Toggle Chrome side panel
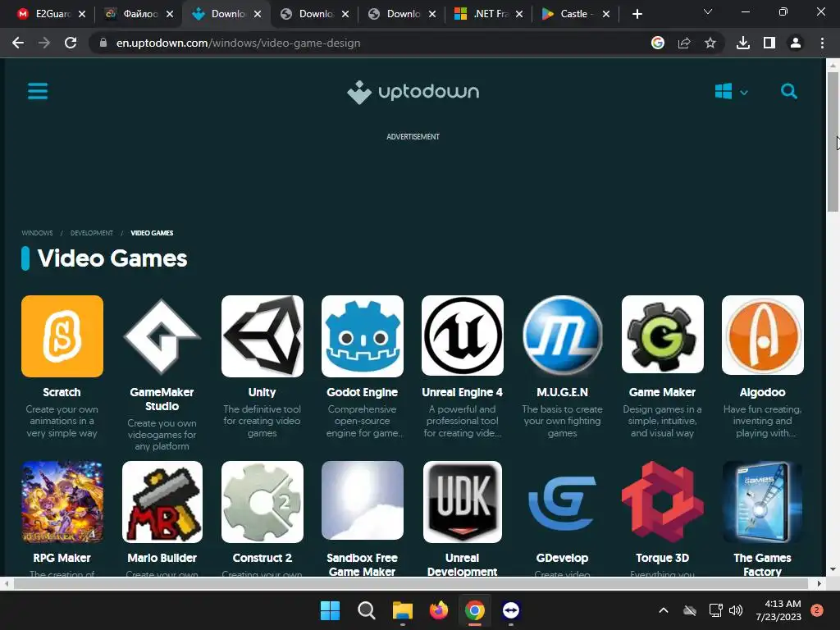Image resolution: width=840 pixels, height=630 pixels. (x=769, y=43)
